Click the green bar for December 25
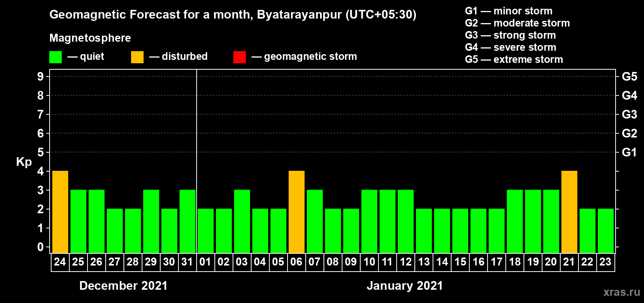The width and height of the screenshot is (644, 303). click(x=78, y=221)
